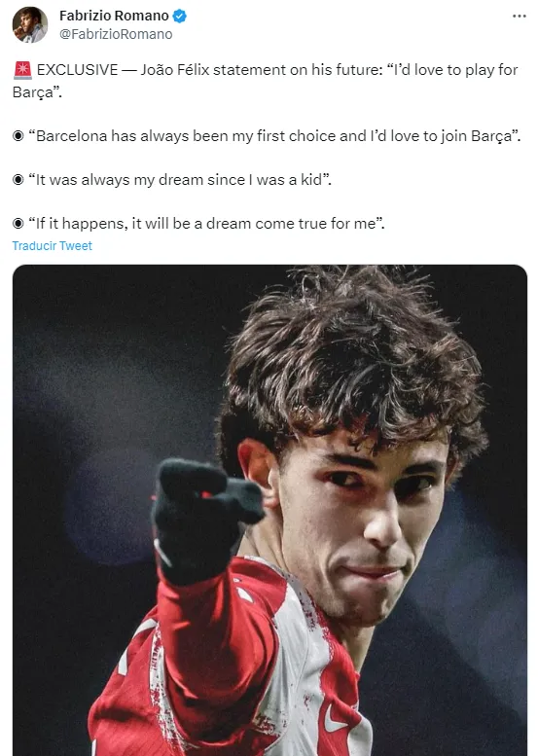Open the @FabrizioRomano handle link

click(116, 34)
